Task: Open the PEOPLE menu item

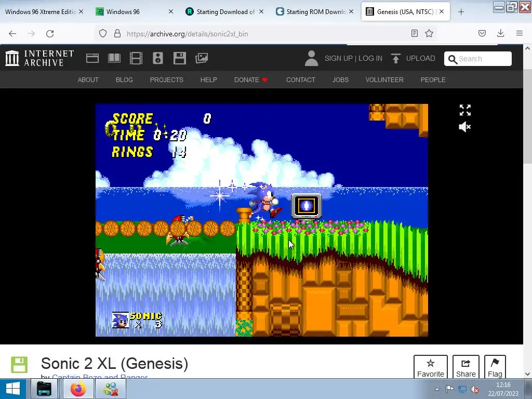Action: click(x=433, y=79)
